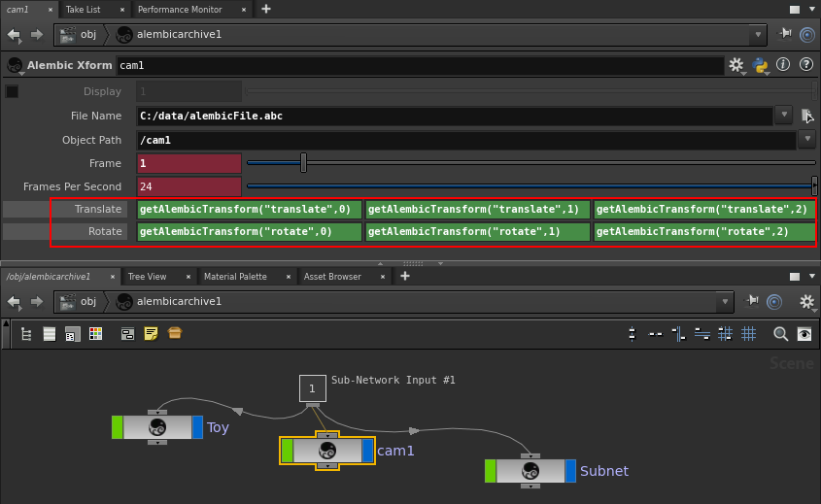The height and width of the screenshot is (504, 821).
Task: Click the node name field cam1
Action: (420, 65)
